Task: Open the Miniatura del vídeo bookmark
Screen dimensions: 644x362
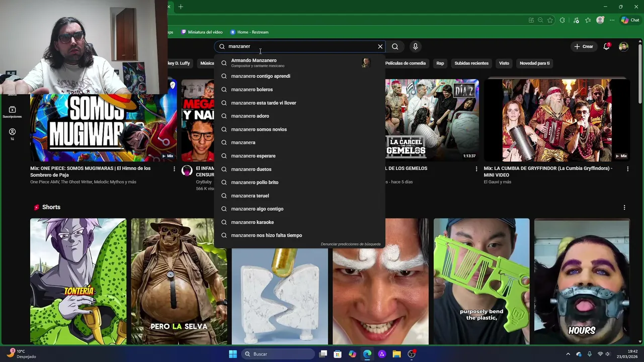Action: point(202,32)
